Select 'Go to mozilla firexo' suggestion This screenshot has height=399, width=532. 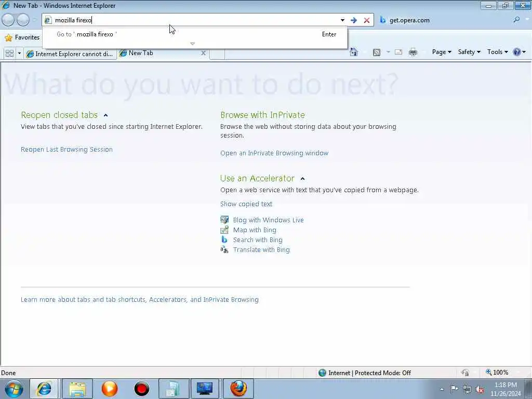(195, 34)
